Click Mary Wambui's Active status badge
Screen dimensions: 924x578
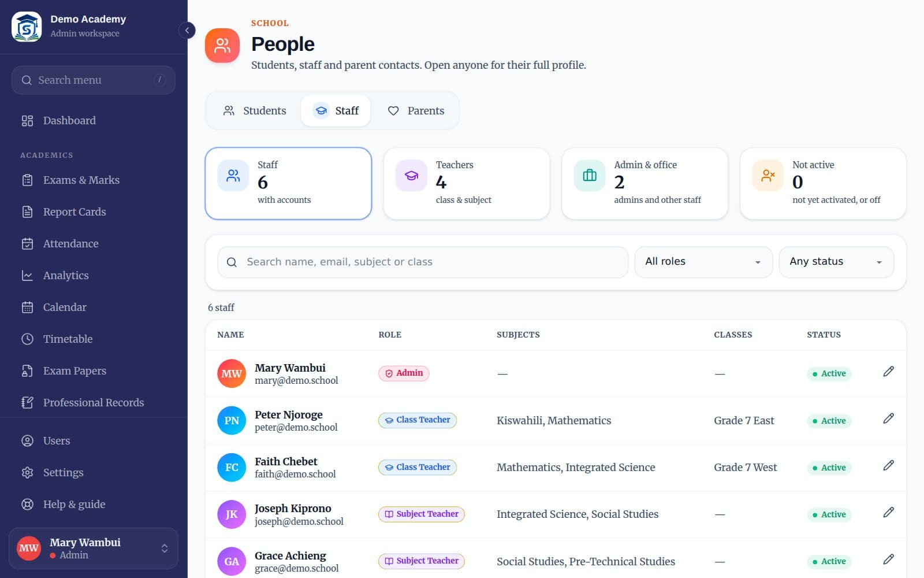pyautogui.click(x=829, y=374)
